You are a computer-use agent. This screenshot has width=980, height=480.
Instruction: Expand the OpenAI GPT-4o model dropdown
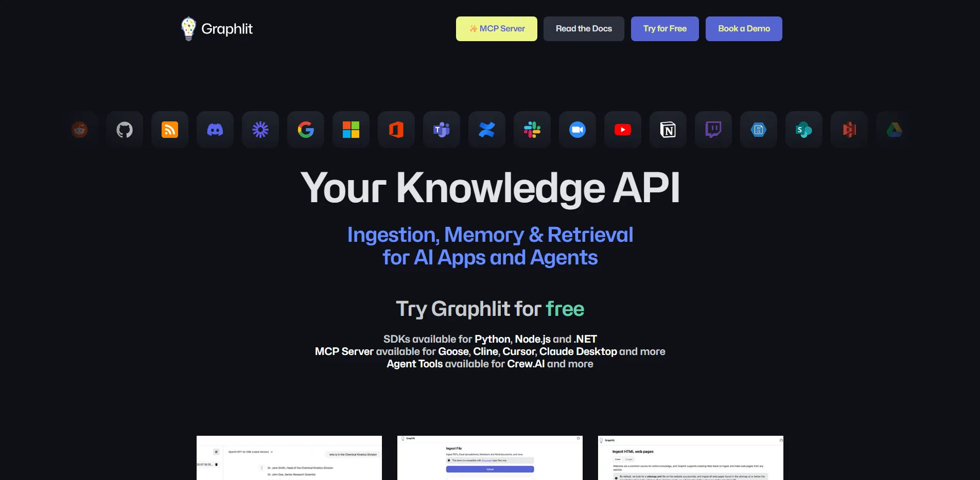click(251, 452)
